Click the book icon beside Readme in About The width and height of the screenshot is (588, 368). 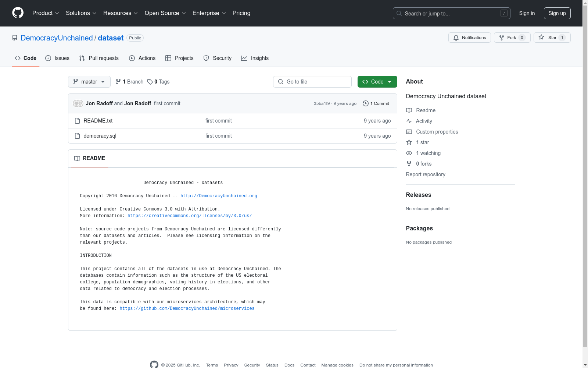(409, 110)
